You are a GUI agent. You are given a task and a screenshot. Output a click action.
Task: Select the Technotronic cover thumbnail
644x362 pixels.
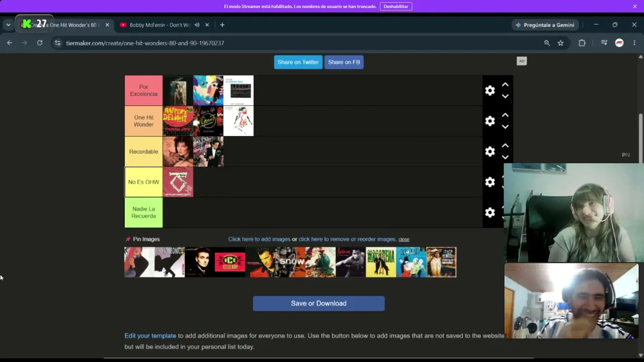[x=170, y=262]
